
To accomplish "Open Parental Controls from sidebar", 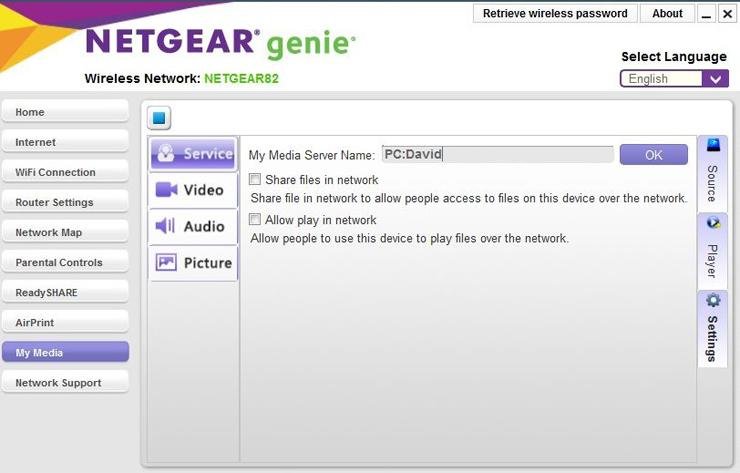I will [x=65, y=263].
